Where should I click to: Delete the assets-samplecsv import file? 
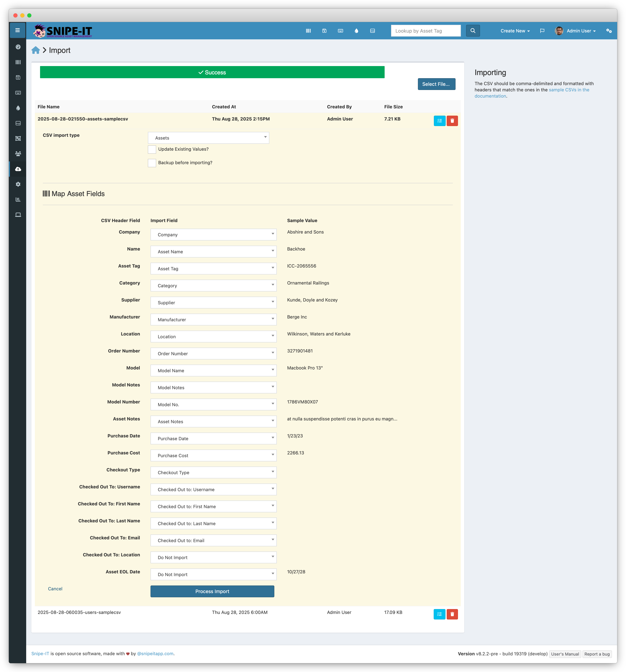pyautogui.click(x=452, y=121)
